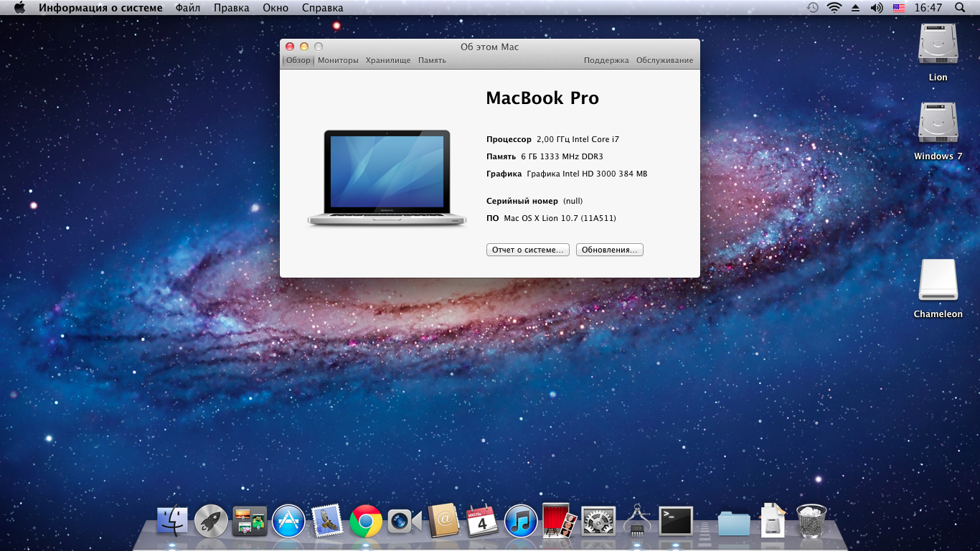Open Finder from the Dock
This screenshot has height=551, width=980.
click(172, 522)
